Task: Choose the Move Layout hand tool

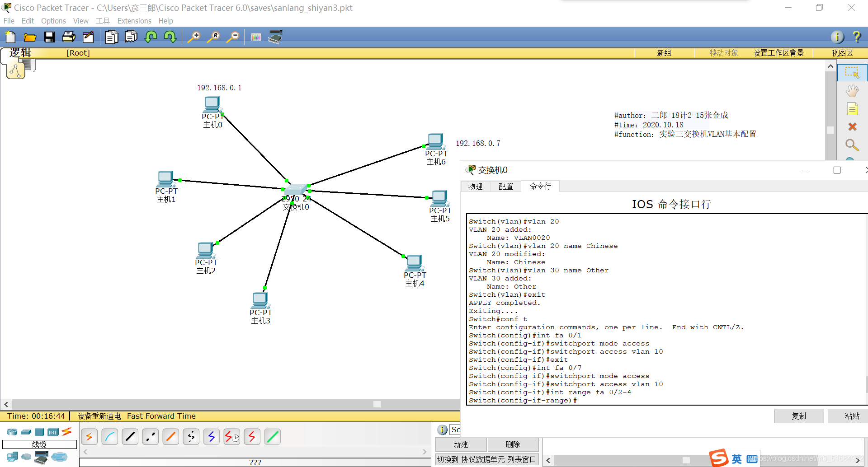Action: point(852,91)
